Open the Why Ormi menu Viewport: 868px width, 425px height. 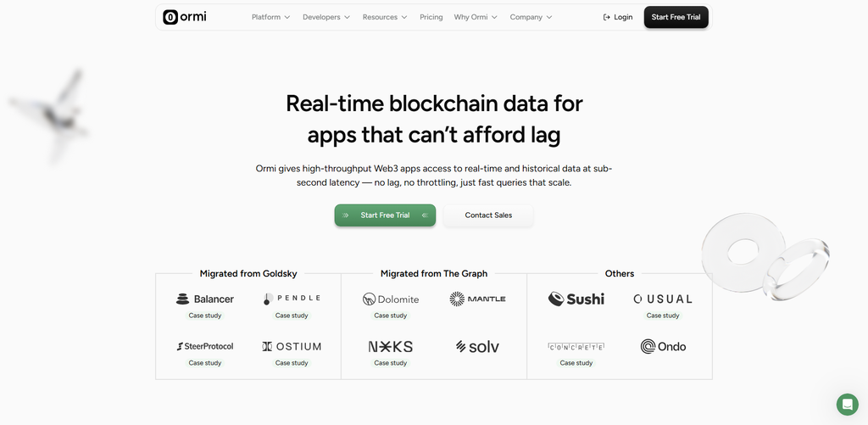tap(476, 17)
